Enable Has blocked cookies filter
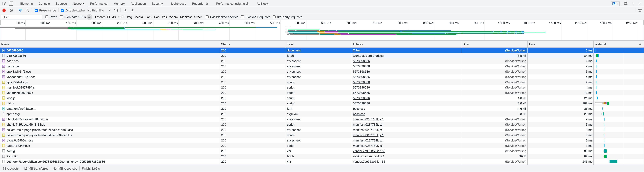 pos(207,17)
